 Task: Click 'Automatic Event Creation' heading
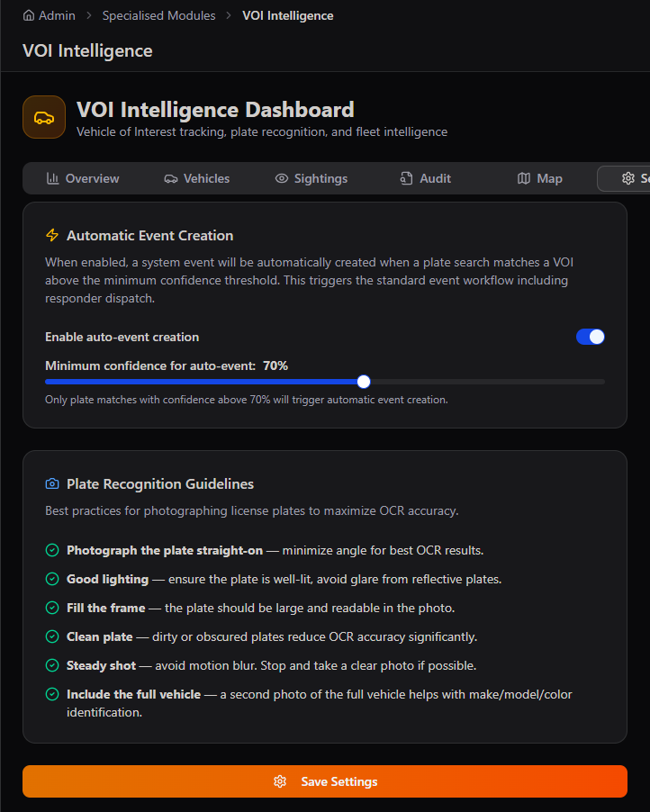click(x=149, y=235)
